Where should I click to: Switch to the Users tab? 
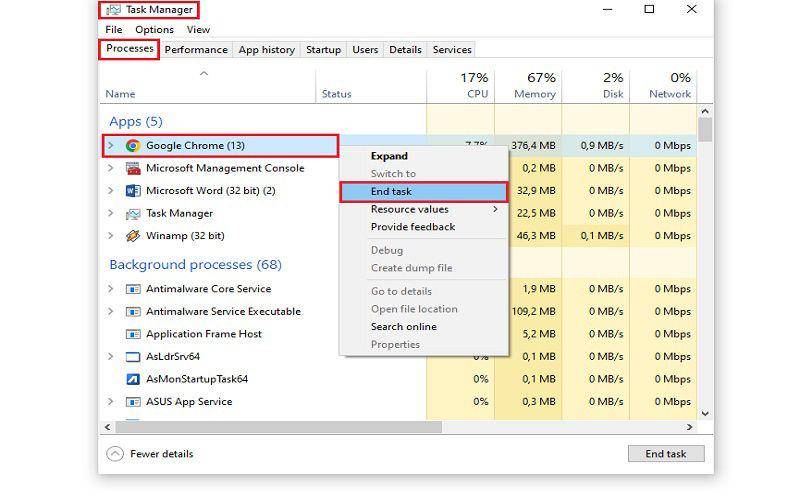tap(365, 49)
